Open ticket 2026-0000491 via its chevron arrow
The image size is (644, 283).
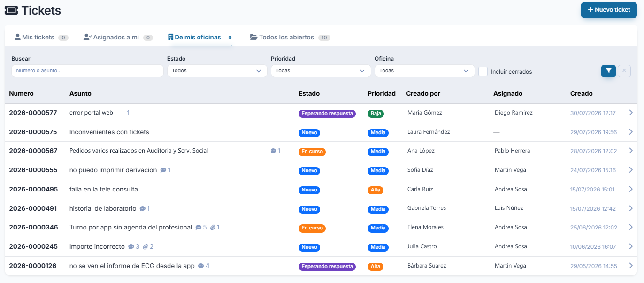pyautogui.click(x=631, y=208)
